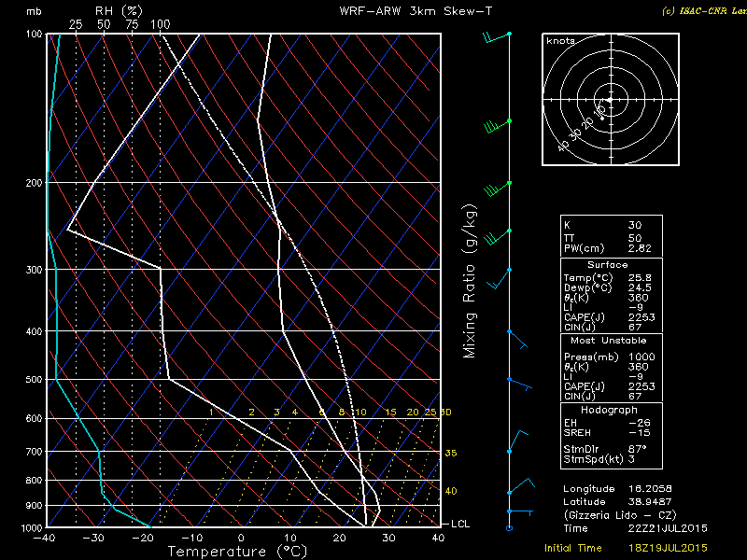Click the Hodograph section header in table
Viewport: 747px width, 560px height.
coord(609,410)
